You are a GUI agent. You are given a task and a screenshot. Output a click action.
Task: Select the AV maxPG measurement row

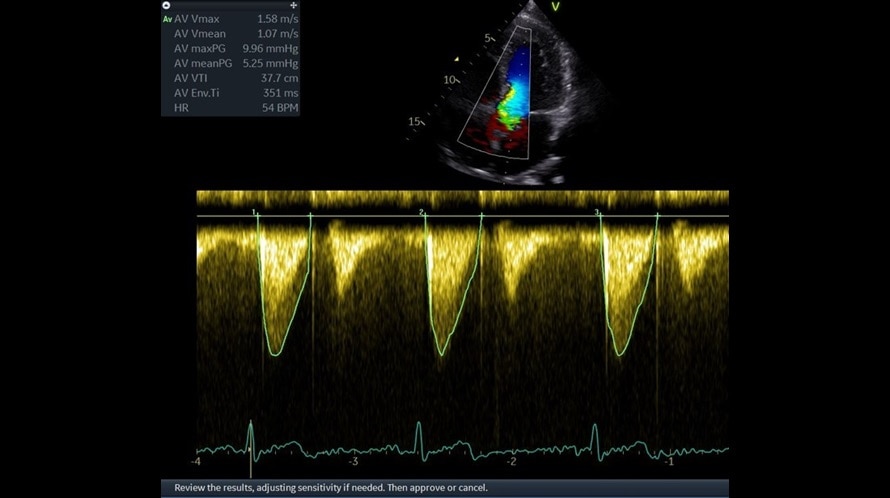pos(235,48)
